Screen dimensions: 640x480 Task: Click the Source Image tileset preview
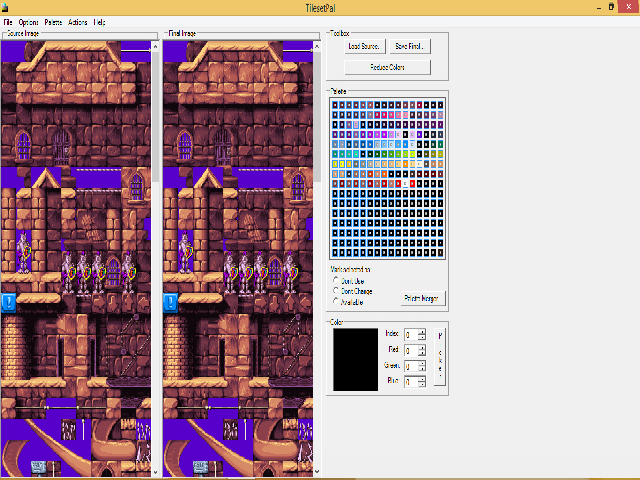click(x=76, y=259)
